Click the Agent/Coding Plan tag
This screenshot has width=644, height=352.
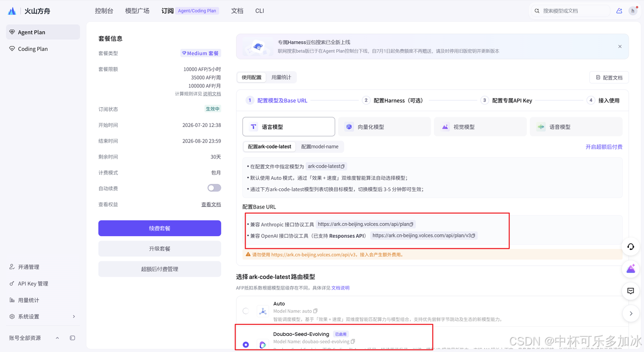[197, 11]
